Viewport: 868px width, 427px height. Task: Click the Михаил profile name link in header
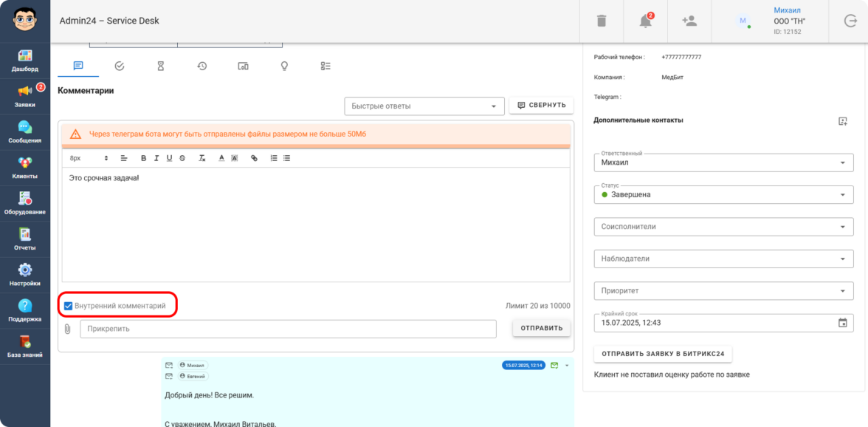pyautogui.click(x=787, y=10)
